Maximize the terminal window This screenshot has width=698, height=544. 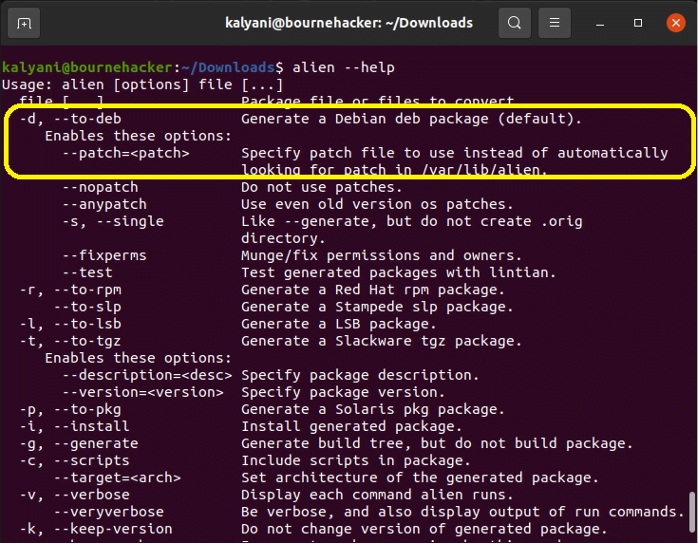coord(638,23)
